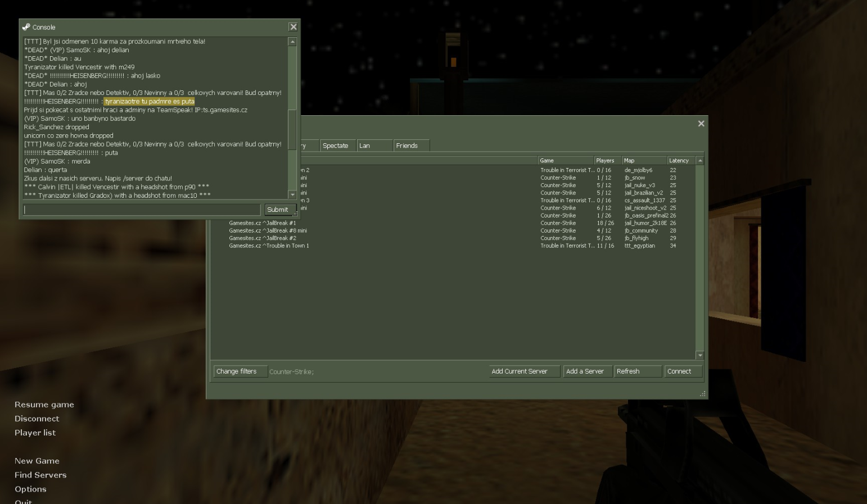Click console scrollbar up arrow
Image resolution: width=867 pixels, height=504 pixels.
[292, 42]
